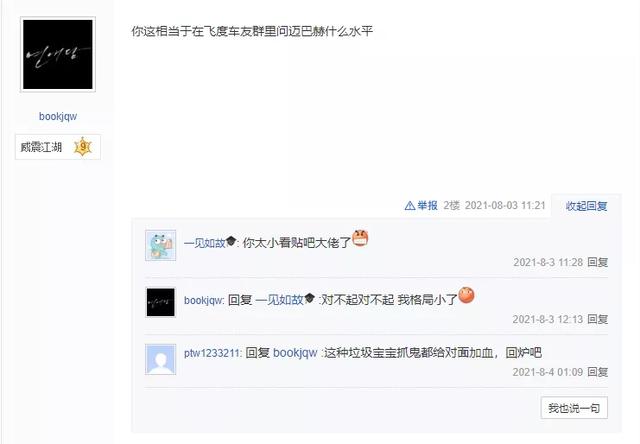Click the level 9 star badge icon

coord(83,147)
